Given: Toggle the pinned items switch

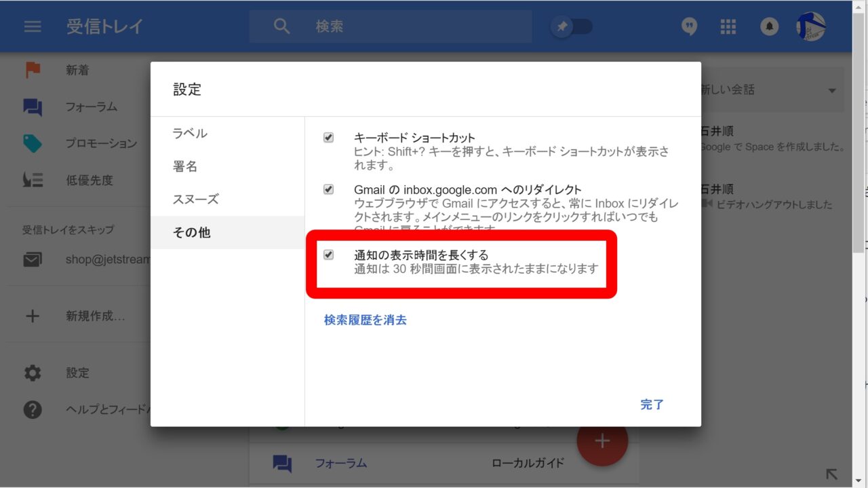Looking at the screenshot, I should [572, 26].
